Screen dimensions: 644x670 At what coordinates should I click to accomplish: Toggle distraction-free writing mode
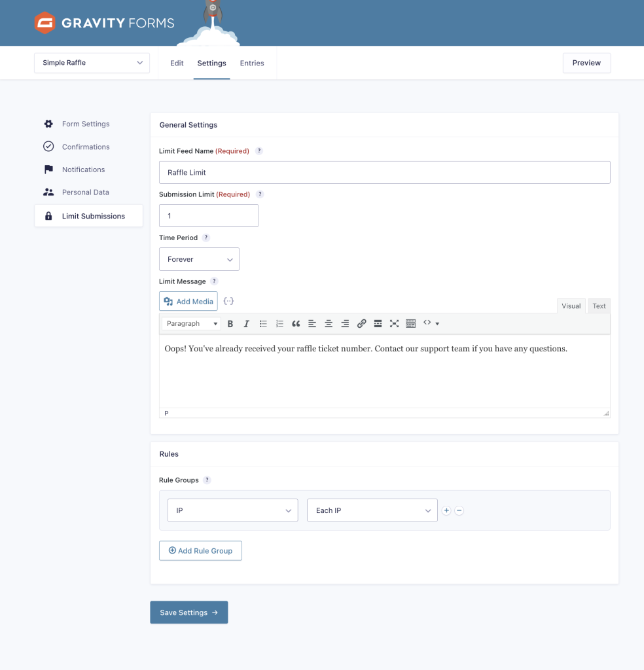pos(394,323)
